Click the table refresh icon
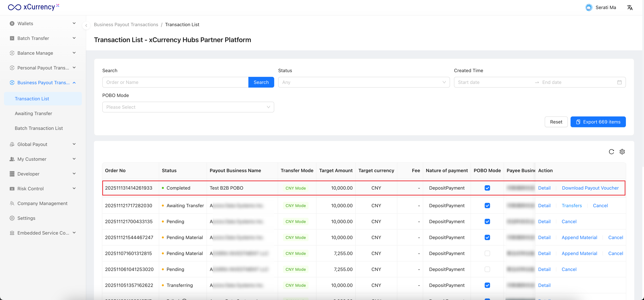644x300 pixels. tap(611, 152)
